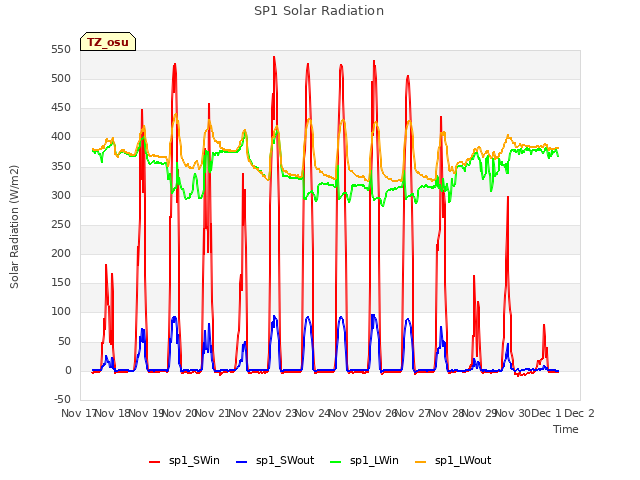This screenshot has height=480, width=640.
Task: Click the Nov 17 x-axis tick label
Action: 78,413
